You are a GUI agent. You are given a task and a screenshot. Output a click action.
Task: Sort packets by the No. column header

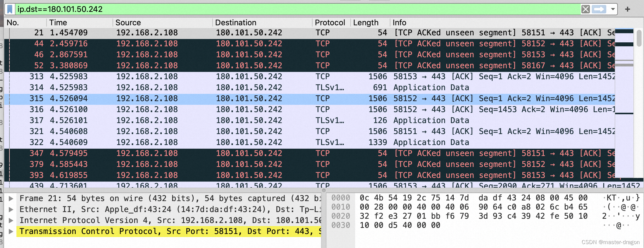26,23
